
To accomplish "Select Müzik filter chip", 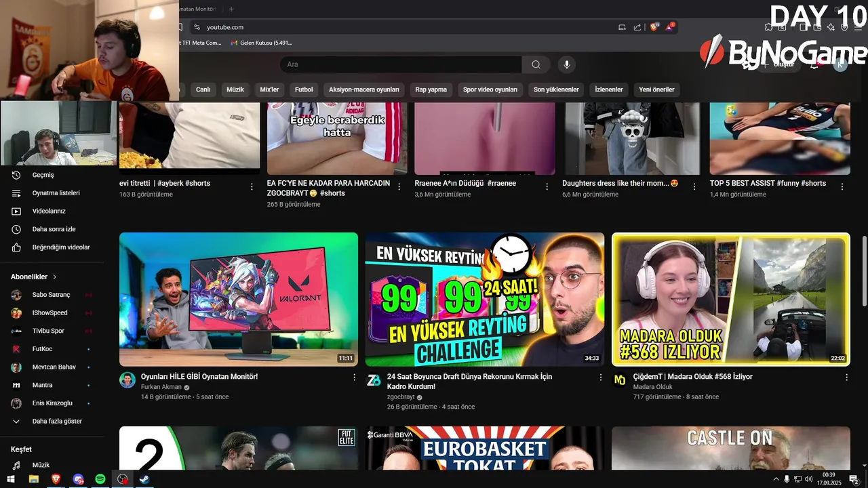I will pyautogui.click(x=235, y=89).
